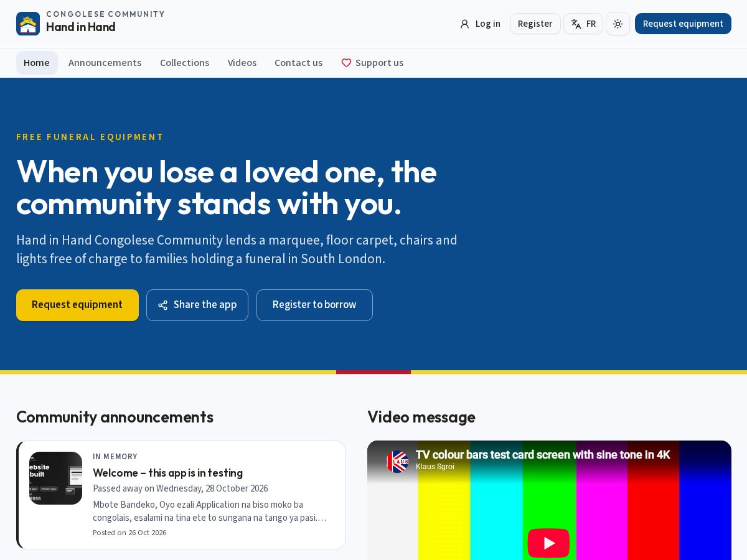747x560 pixels.
Task: Click the Share the app button
Action: pyautogui.click(x=197, y=305)
